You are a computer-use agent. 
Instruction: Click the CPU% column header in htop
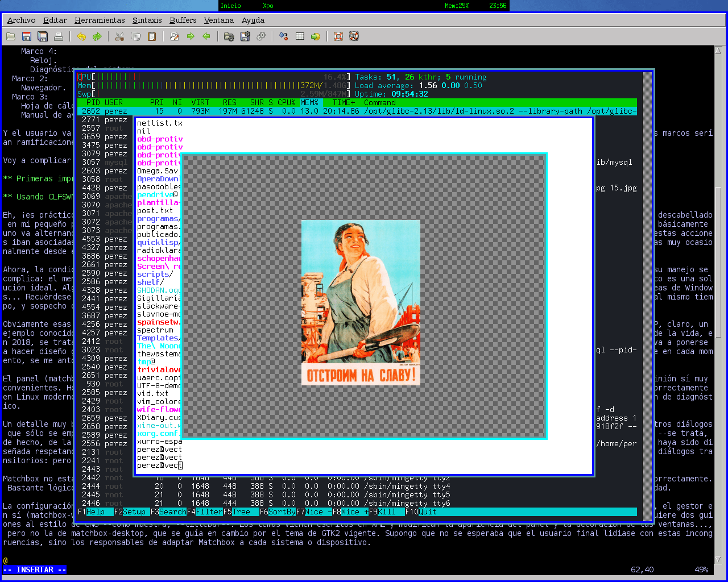pyautogui.click(x=287, y=103)
